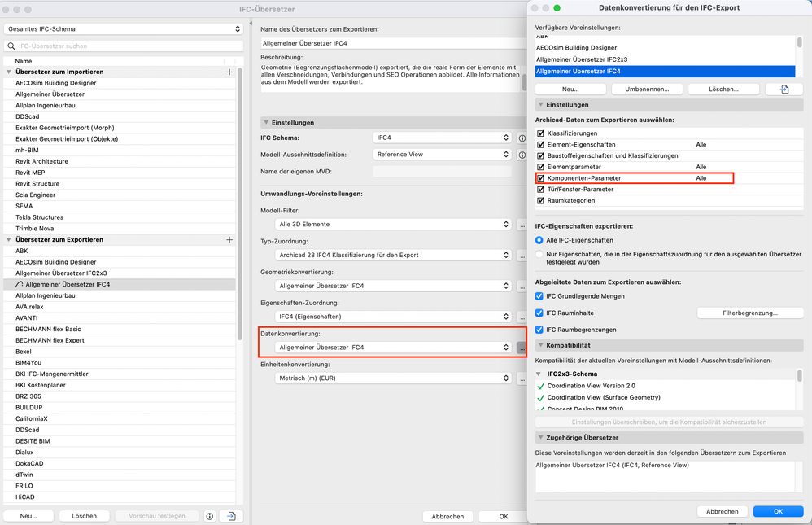Toggle IFC Rauminhalte checkbox

(x=539, y=313)
